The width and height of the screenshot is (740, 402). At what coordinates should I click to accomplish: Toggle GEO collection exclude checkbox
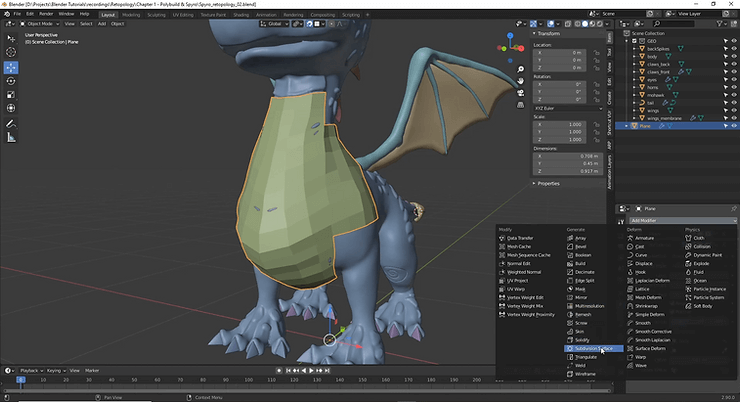tap(634, 41)
